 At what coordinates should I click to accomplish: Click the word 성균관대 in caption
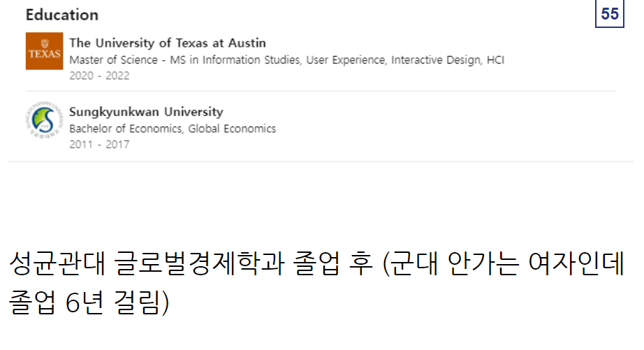pos(57,263)
